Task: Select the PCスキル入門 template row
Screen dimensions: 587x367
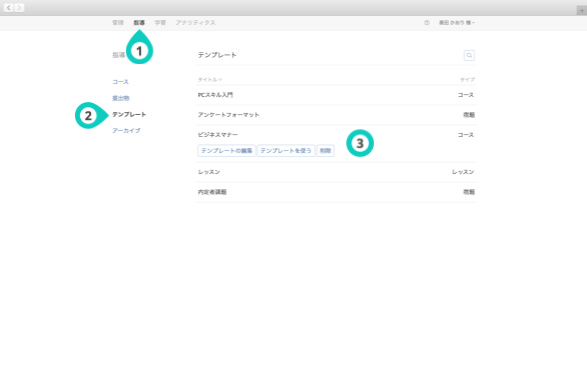Action: click(336, 95)
